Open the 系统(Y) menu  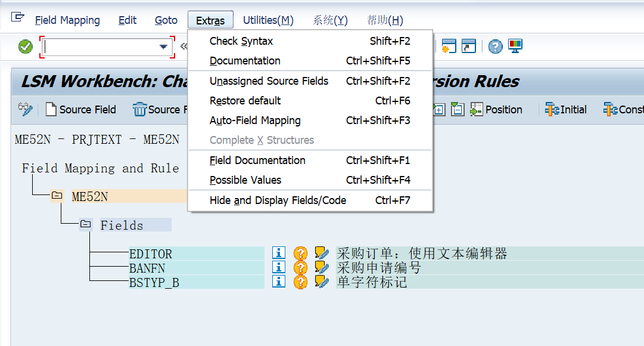[330, 20]
